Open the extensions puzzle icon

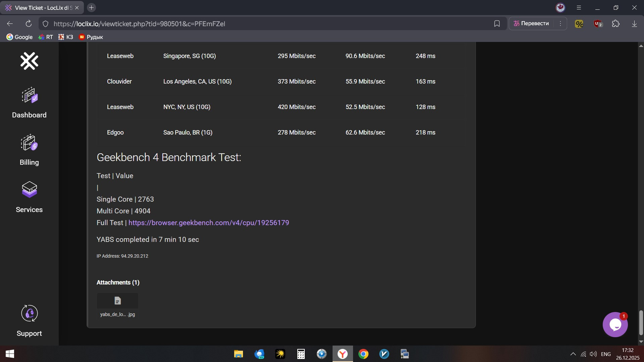(616, 24)
